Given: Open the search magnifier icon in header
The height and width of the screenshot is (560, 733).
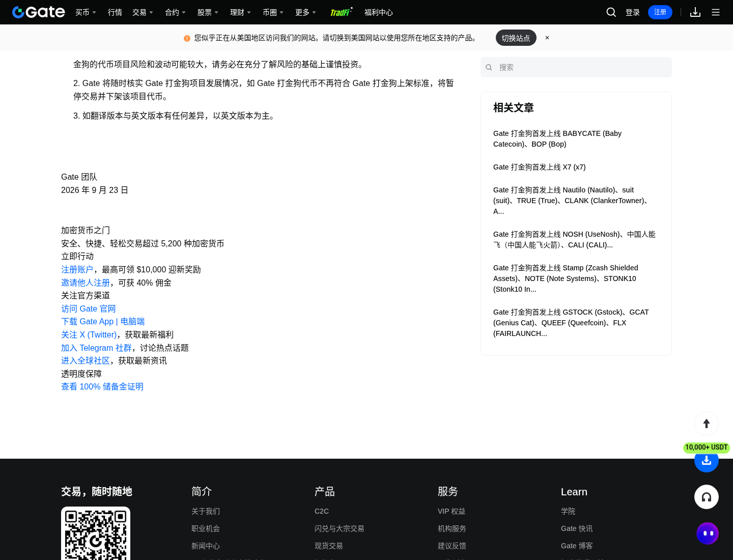Looking at the screenshot, I should [611, 12].
